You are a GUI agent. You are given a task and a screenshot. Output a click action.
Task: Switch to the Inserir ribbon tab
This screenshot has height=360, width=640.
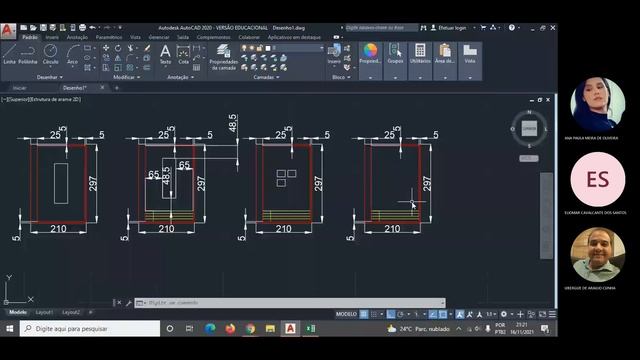[52, 37]
